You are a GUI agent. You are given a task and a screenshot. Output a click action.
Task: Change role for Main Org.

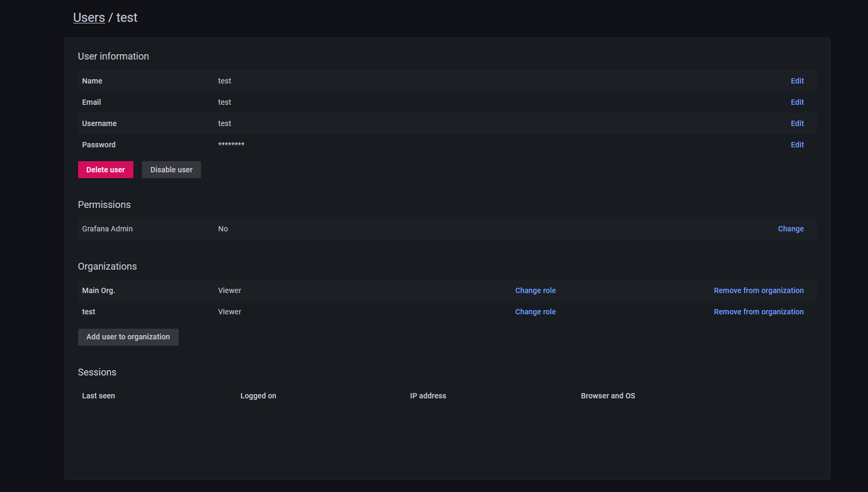click(x=535, y=290)
